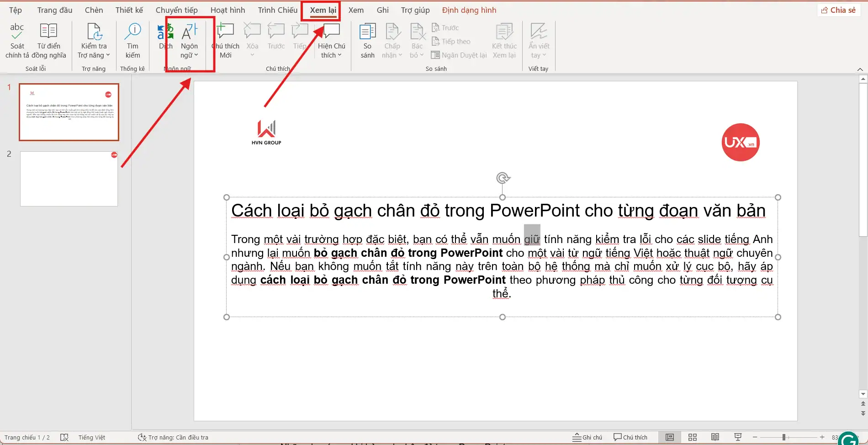This screenshot has width=868, height=445.
Task: Switch to the Xem lại ribbon tab
Action: tap(320, 10)
